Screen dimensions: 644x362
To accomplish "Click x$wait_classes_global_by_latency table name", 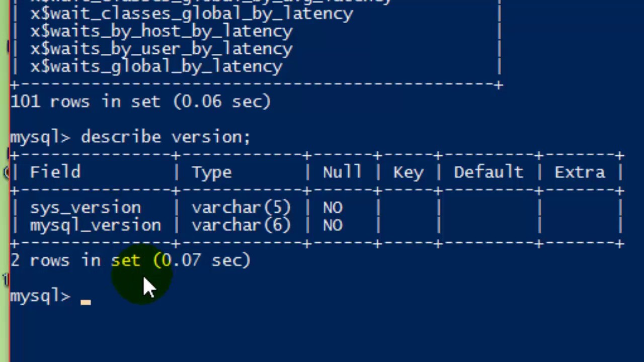I will coord(192,14).
